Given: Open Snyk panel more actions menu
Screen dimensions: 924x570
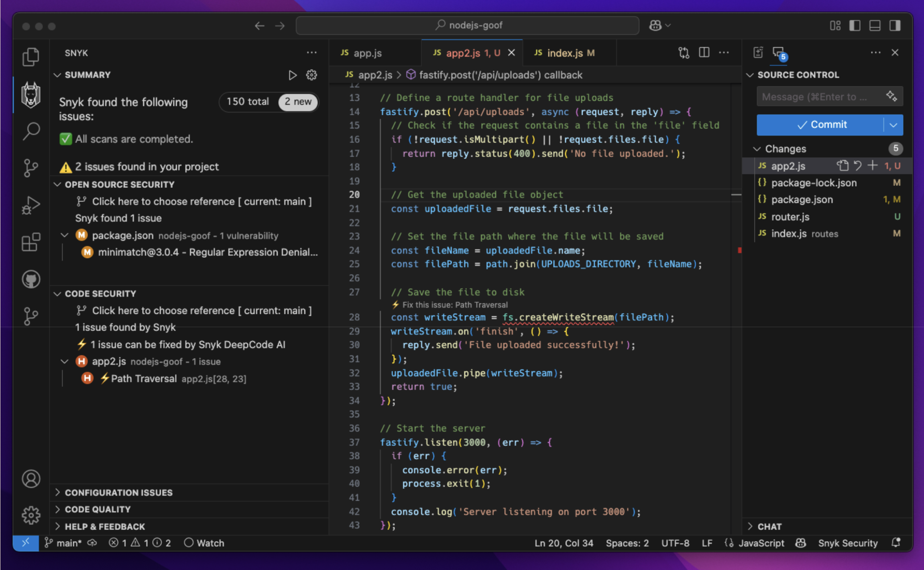Looking at the screenshot, I should pyautogui.click(x=311, y=53).
